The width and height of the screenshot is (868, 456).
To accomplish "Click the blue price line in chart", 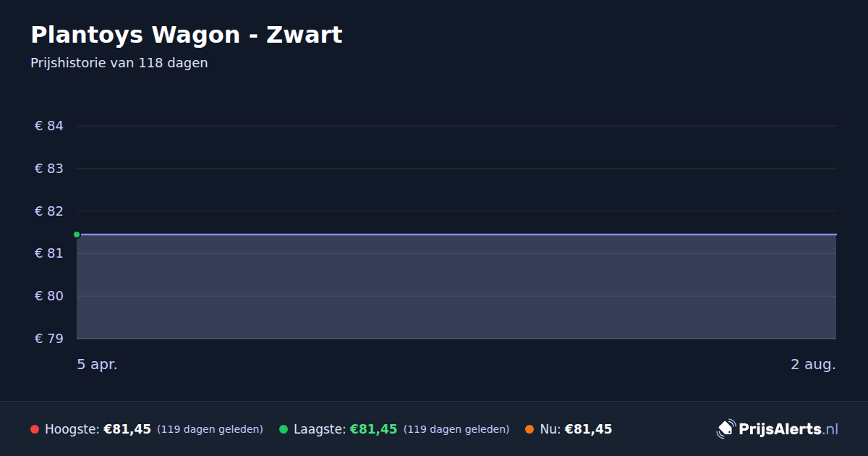I will (x=456, y=235).
